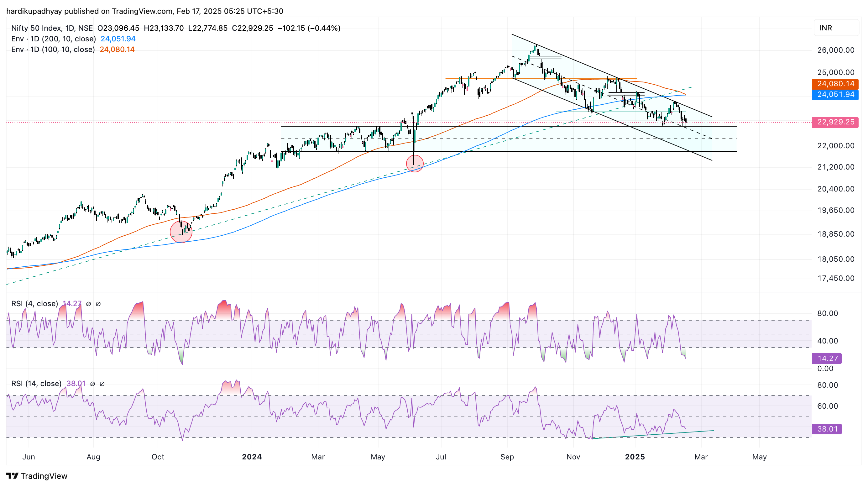The image size is (868, 487).
Task: Click the RSI (4, close) indicator legend
Action: 35,304
